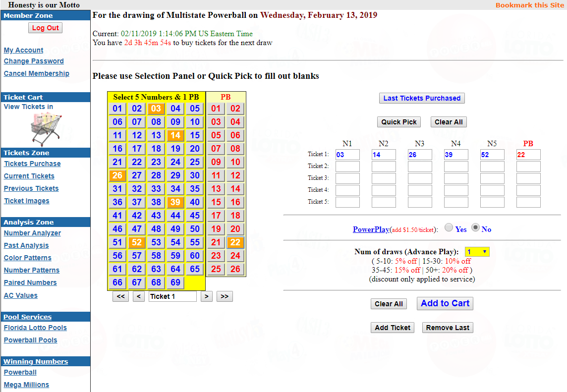Open Change Password link
567x392 pixels.
34,61
